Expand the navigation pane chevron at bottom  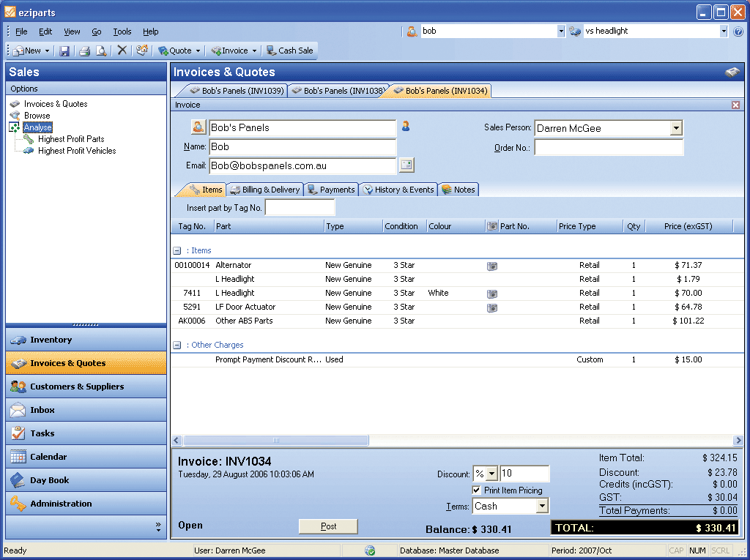click(158, 526)
